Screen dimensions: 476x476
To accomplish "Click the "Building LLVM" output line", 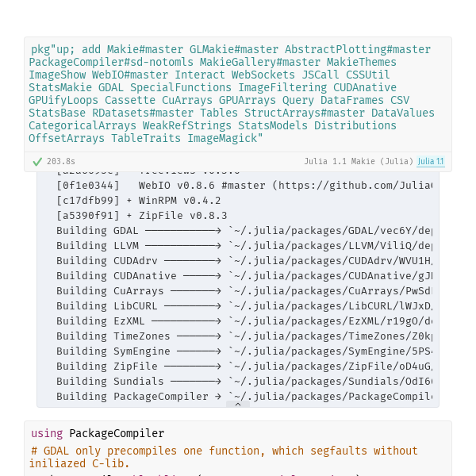I will [244, 246].
